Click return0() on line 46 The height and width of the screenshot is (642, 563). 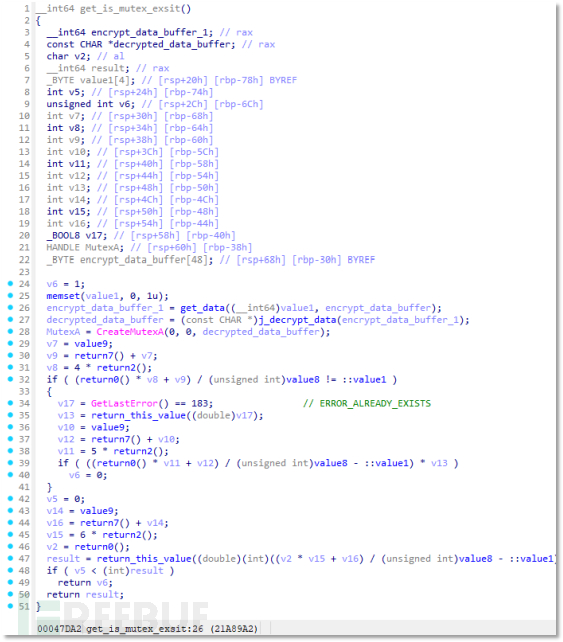(x=99, y=547)
